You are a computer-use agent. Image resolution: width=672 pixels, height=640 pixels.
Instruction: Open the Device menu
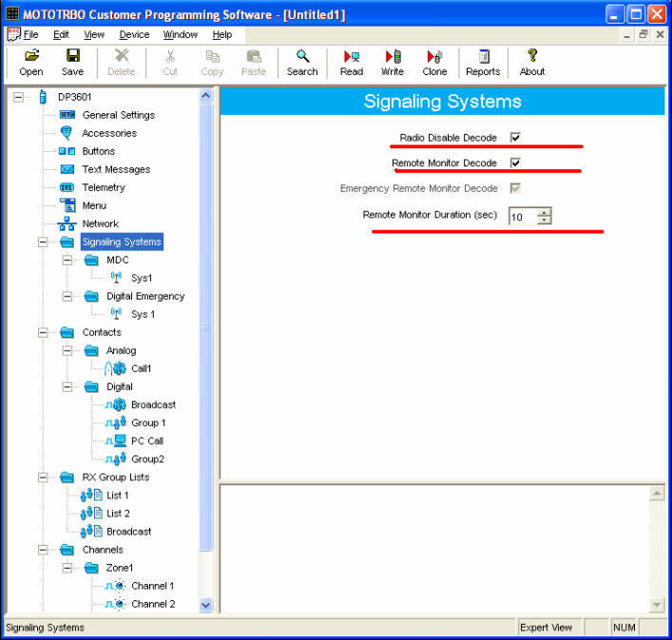tap(134, 35)
